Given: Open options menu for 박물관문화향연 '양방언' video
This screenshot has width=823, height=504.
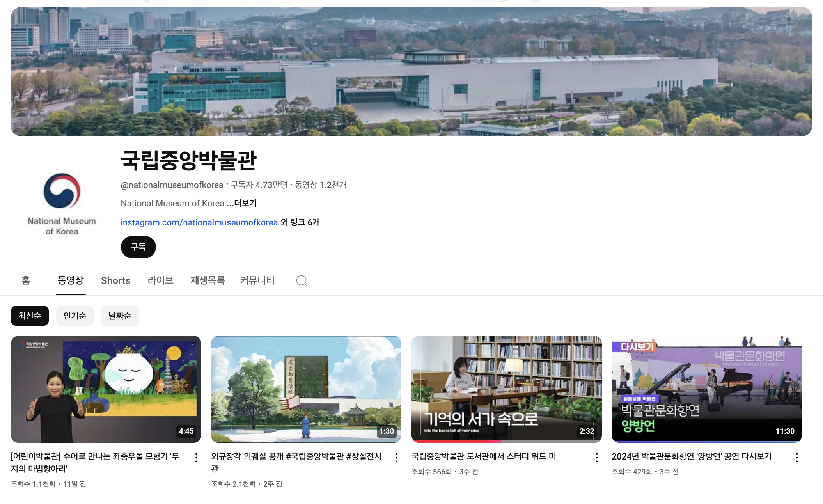Looking at the screenshot, I should [x=797, y=458].
